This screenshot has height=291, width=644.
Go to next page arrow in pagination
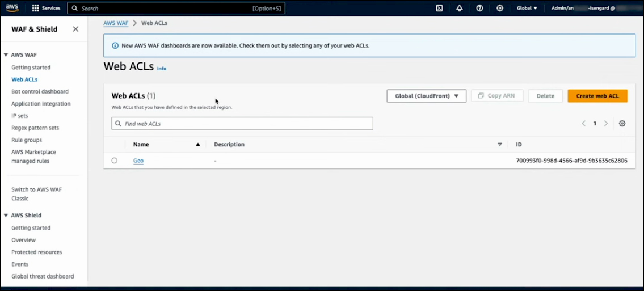tap(606, 123)
